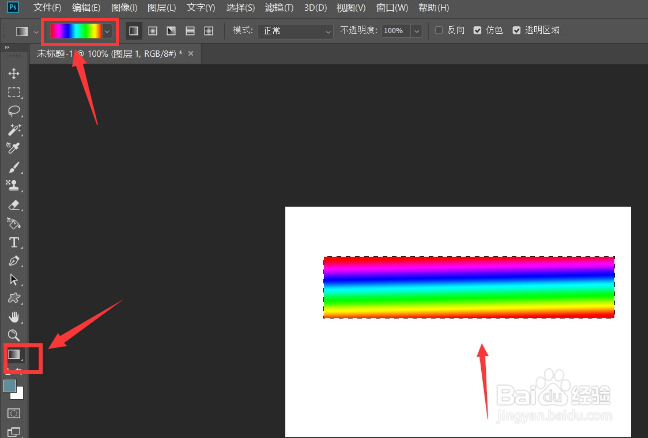
Task: Select the Eraser tool
Action: 14,205
